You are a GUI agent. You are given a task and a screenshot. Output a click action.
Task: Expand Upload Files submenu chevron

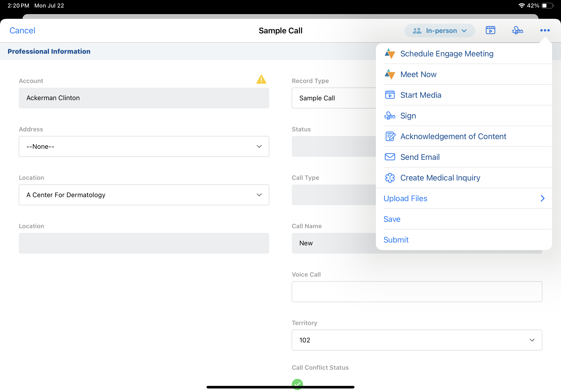click(x=542, y=198)
